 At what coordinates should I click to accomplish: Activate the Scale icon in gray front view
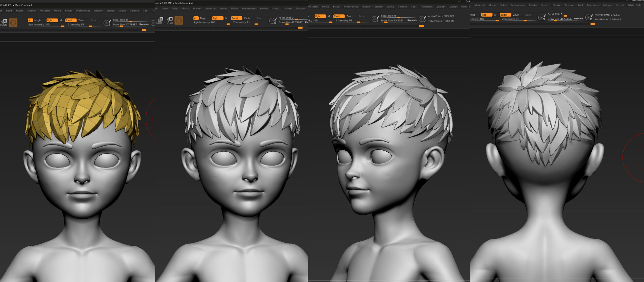pyautogui.click(x=160, y=20)
